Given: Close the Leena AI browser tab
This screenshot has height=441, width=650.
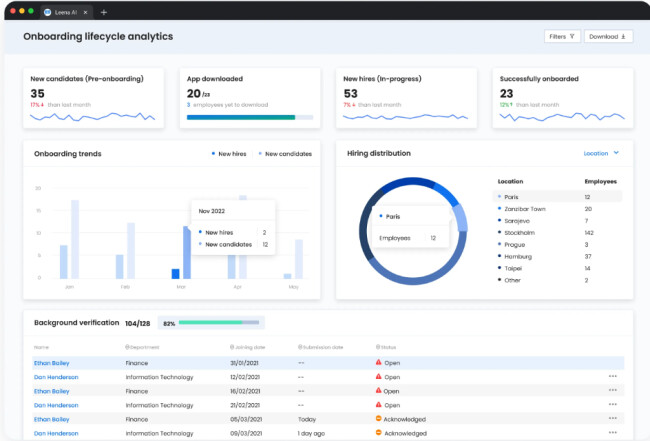Looking at the screenshot, I should click(x=86, y=11).
